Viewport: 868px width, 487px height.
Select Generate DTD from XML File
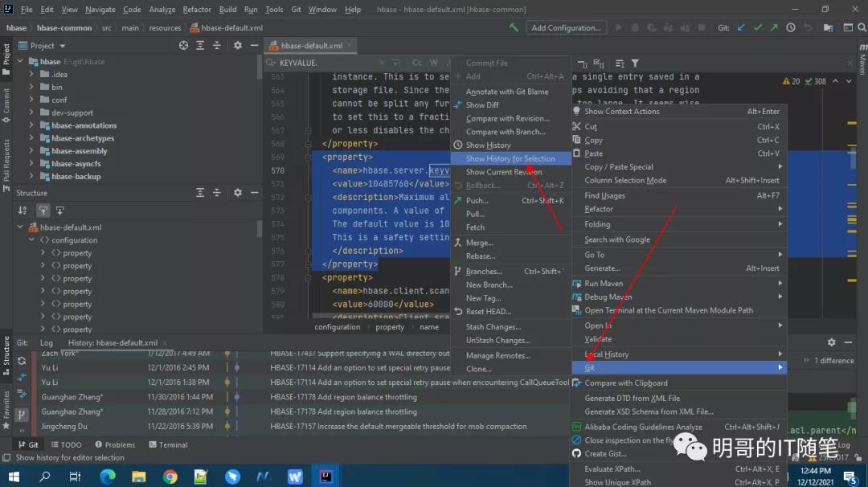(678, 398)
